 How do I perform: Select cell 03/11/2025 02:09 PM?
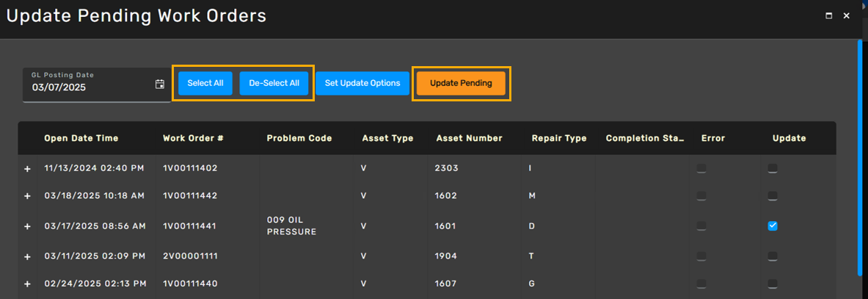tap(95, 256)
